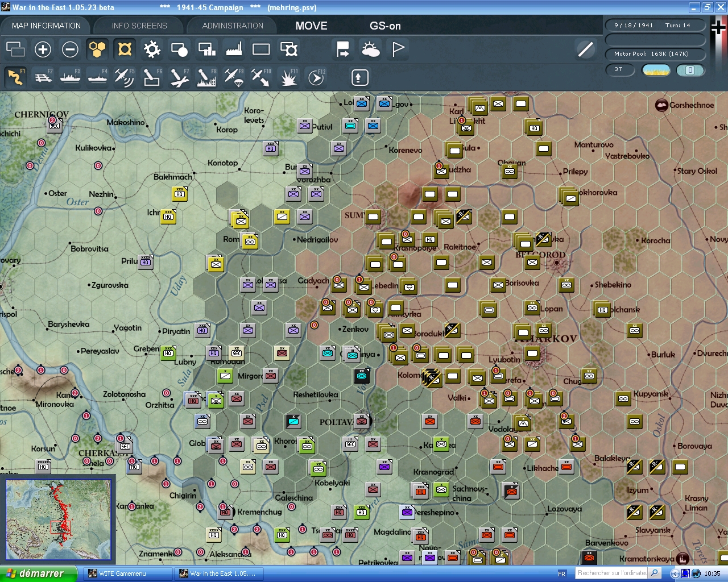Click the gear cog toolbar icon
Image resolution: width=728 pixels, height=582 pixels.
152,49
